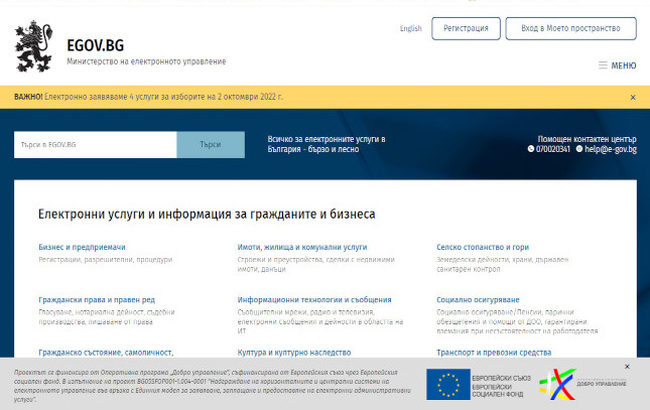Dismiss the EU funding footer notice
The width and height of the screenshot is (650, 410).
point(627,366)
